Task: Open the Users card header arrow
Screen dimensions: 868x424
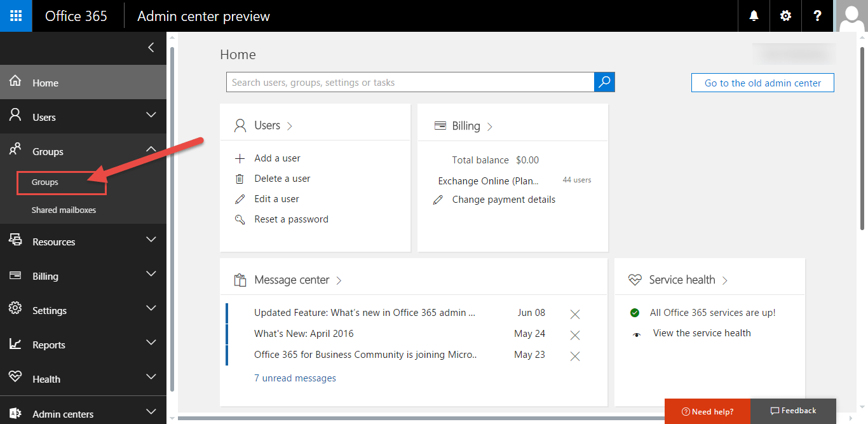Action: (x=290, y=127)
